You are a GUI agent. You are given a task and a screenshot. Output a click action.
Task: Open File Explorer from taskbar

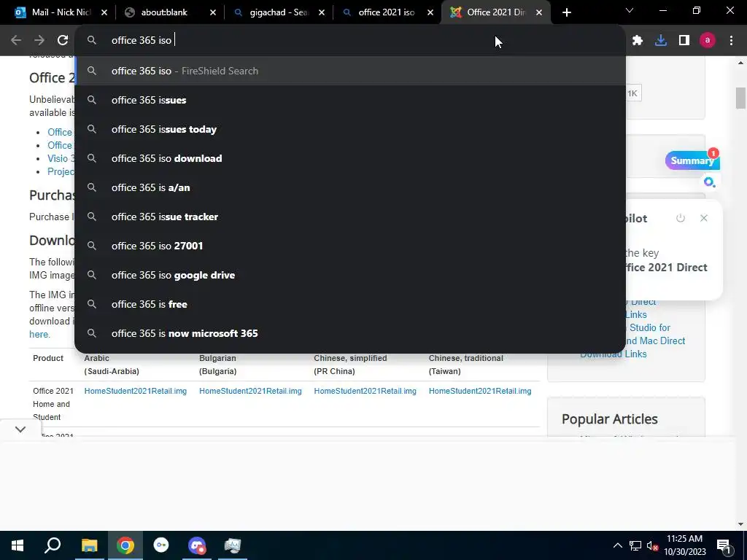[x=89, y=545]
